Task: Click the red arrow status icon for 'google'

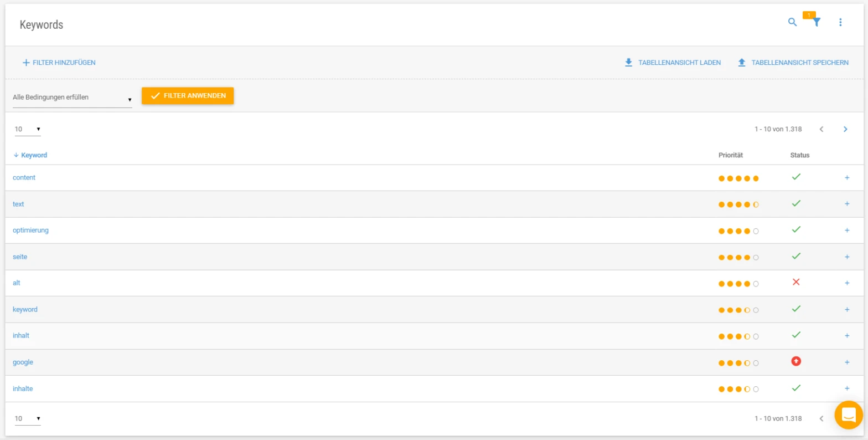Action: click(x=796, y=361)
